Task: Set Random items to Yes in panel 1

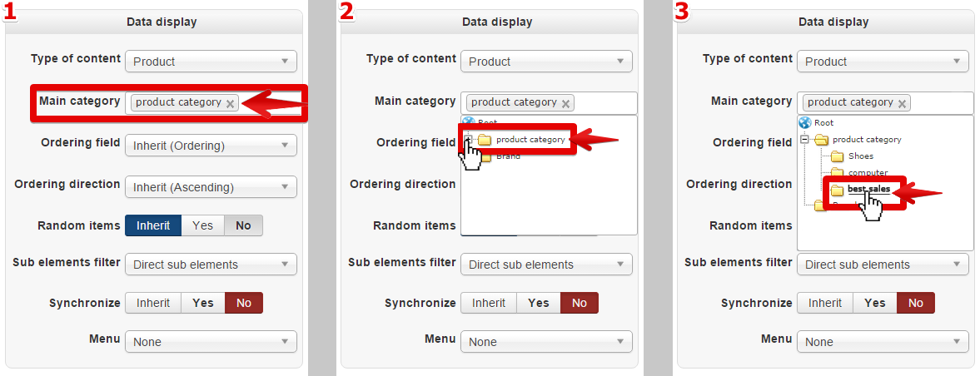Action: point(202,225)
